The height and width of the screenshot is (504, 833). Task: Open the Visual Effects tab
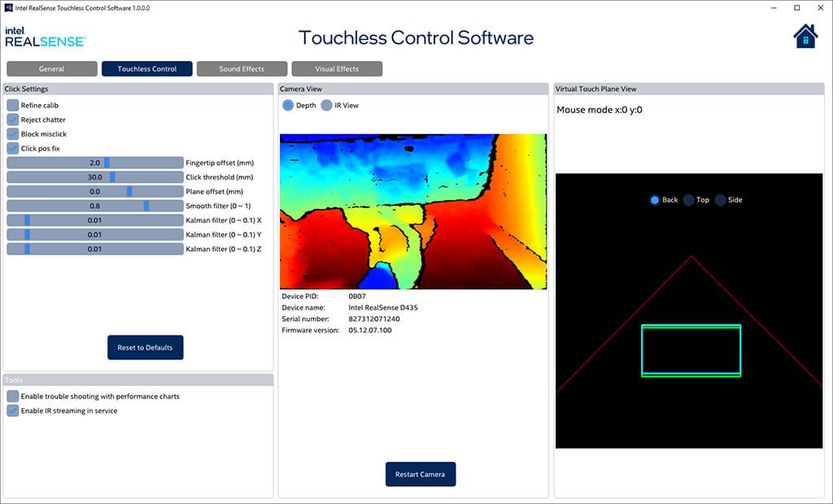tap(337, 68)
